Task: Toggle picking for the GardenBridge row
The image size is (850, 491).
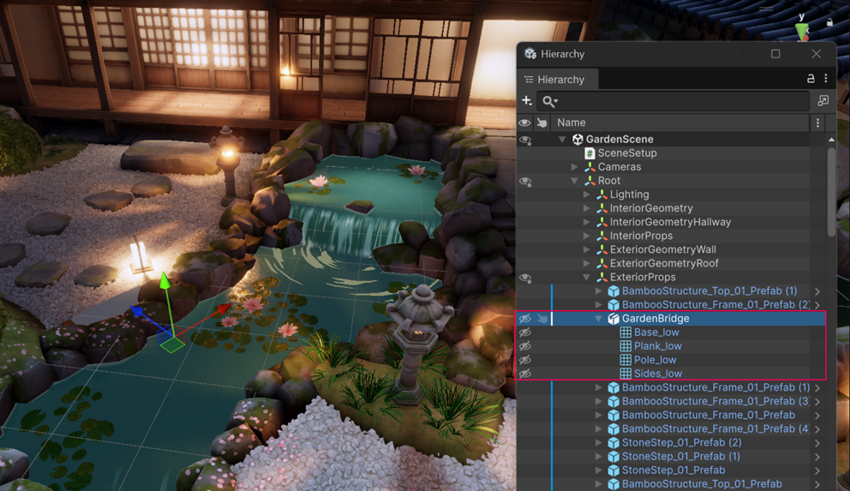Action: coord(542,319)
